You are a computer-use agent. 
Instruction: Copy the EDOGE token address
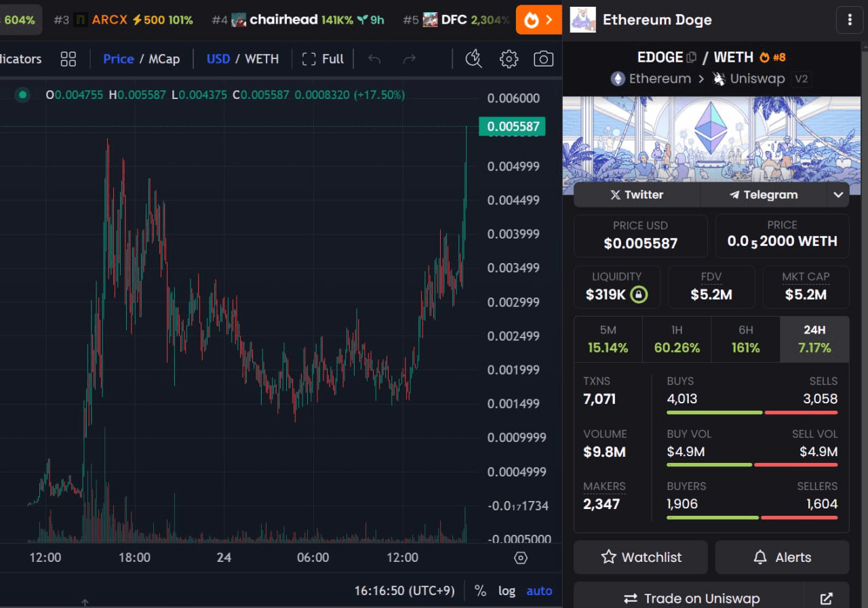pyautogui.click(x=692, y=58)
